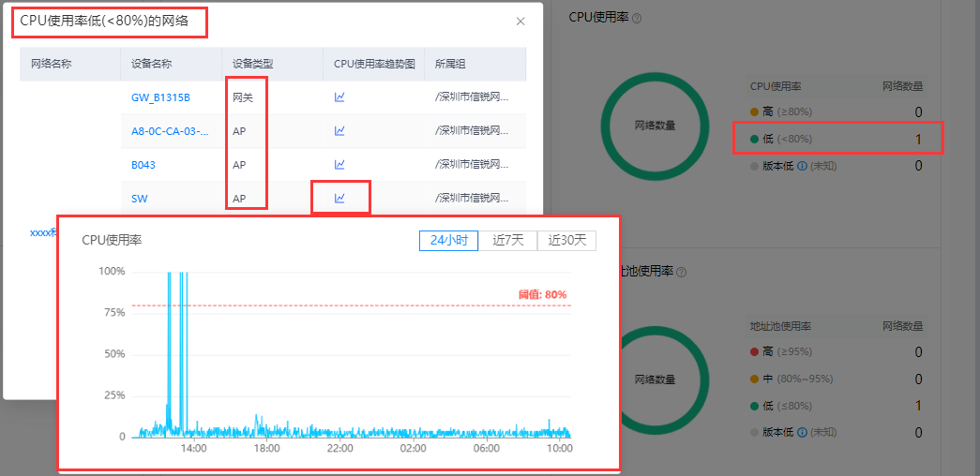Open CPU trend chart for SW device

[339, 198]
